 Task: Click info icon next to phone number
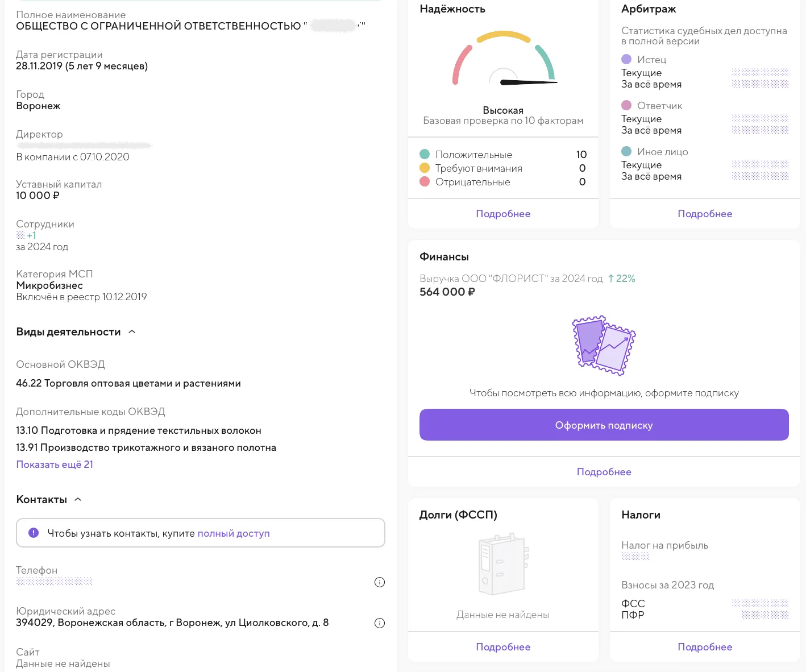380,582
